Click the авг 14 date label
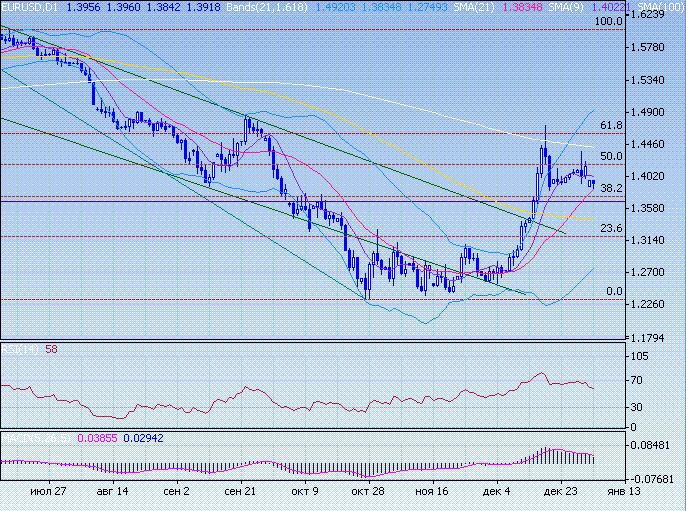This screenshot has width=686, height=511. pyautogui.click(x=112, y=492)
